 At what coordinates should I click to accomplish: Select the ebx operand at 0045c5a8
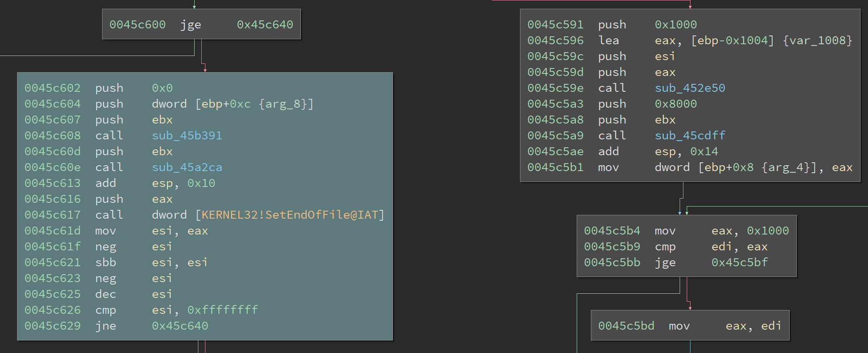(x=665, y=120)
